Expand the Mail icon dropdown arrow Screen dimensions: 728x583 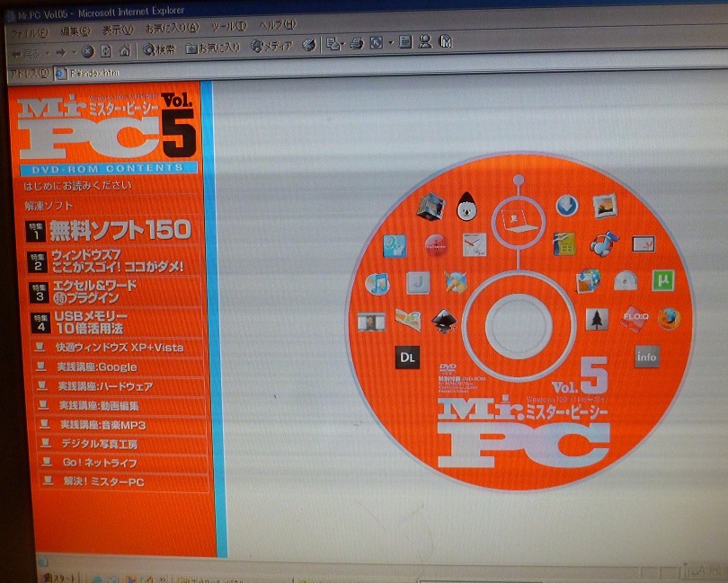342,44
